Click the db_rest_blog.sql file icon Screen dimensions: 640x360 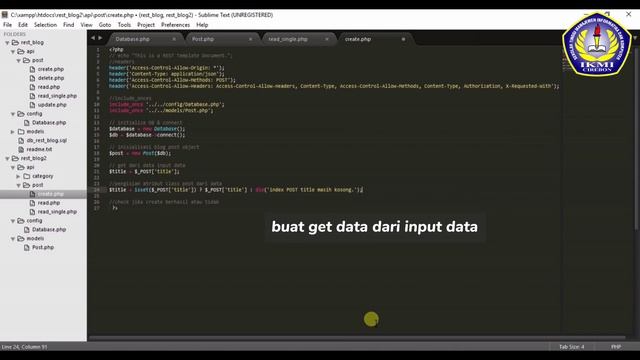[x=21, y=140]
